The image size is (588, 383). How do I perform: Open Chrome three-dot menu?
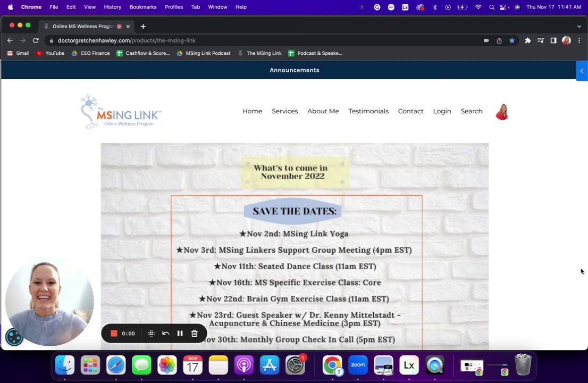(579, 40)
